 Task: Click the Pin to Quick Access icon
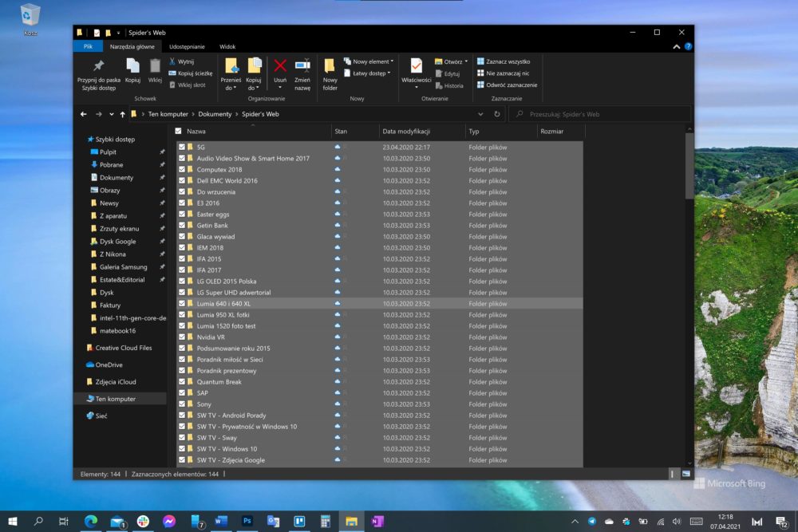tap(99, 65)
